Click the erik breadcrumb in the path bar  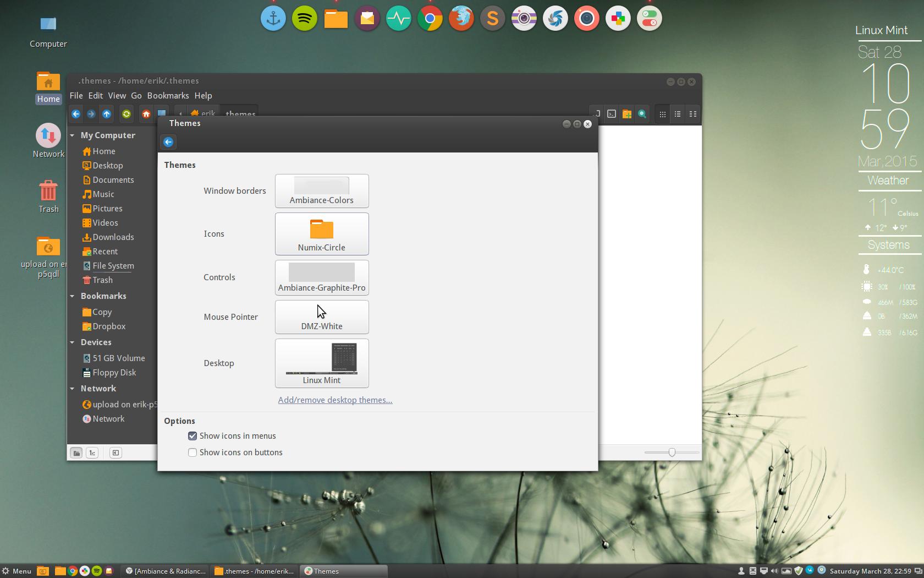coord(203,113)
